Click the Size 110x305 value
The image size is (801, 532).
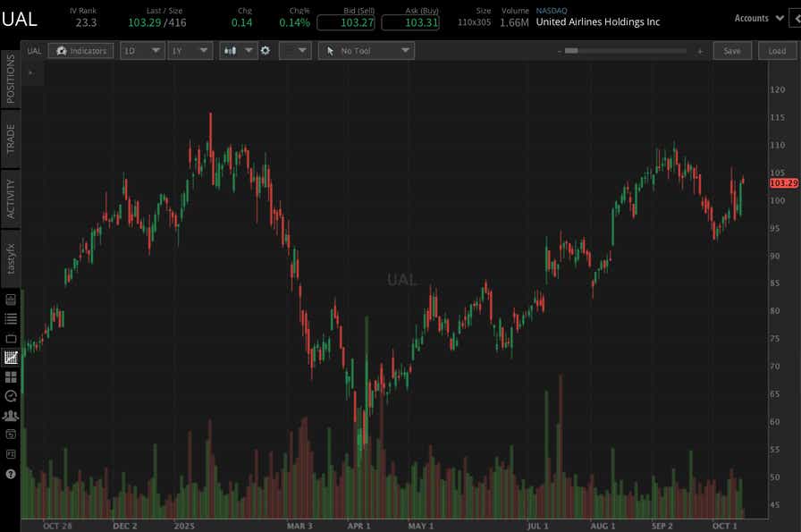[474, 22]
